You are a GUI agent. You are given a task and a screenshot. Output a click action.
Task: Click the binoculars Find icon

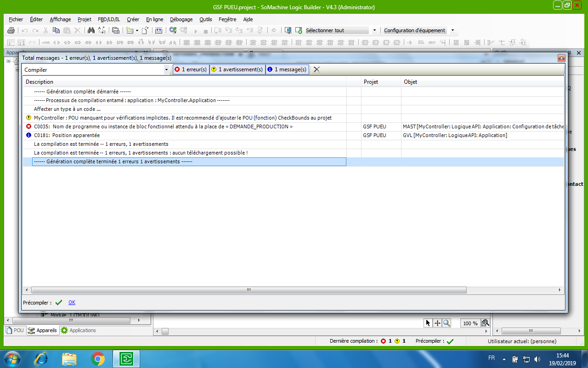tap(91, 30)
